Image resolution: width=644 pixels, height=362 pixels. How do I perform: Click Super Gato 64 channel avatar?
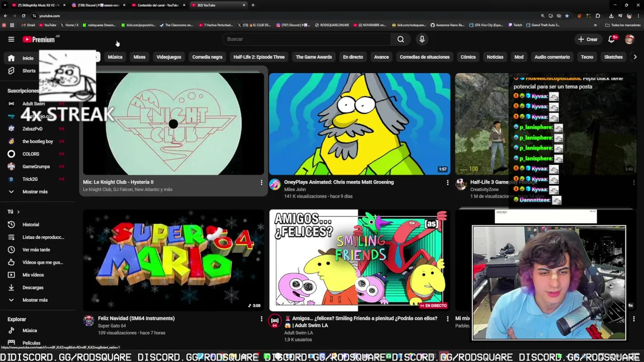point(89,321)
